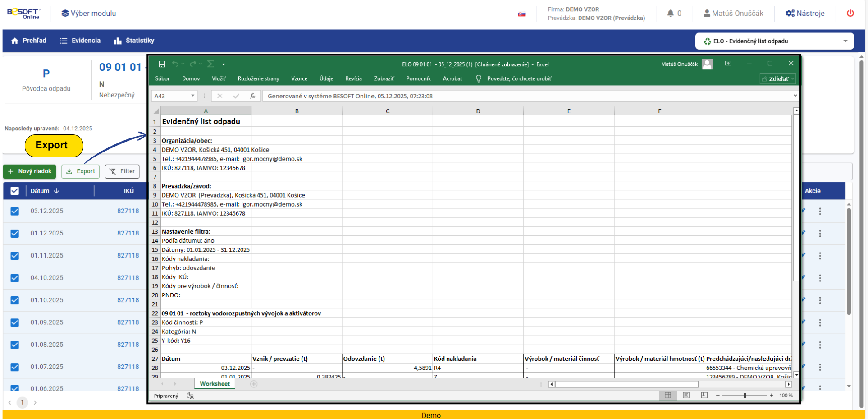This screenshot has height=419, width=868.
Task: Open Nástroje tools gear menu
Action: pos(805,14)
